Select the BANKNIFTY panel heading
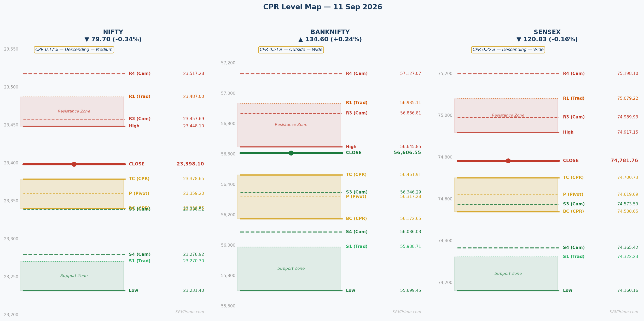This screenshot has width=644, height=321. point(330,32)
